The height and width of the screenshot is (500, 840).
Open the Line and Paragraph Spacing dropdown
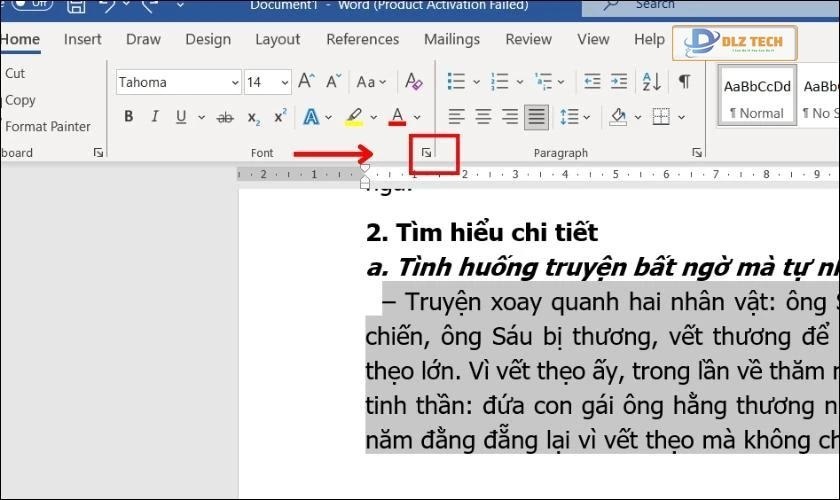[575, 117]
